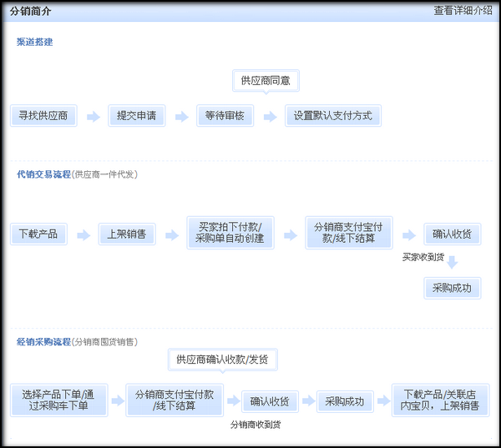Choose the 设置默认支付方式 box
Viewport: 501px width, 448px height.
click(x=333, y=116)
